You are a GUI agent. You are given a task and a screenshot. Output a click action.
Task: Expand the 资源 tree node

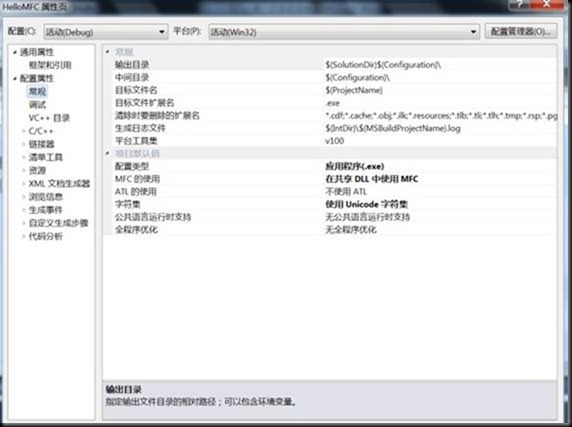(24, 170)
